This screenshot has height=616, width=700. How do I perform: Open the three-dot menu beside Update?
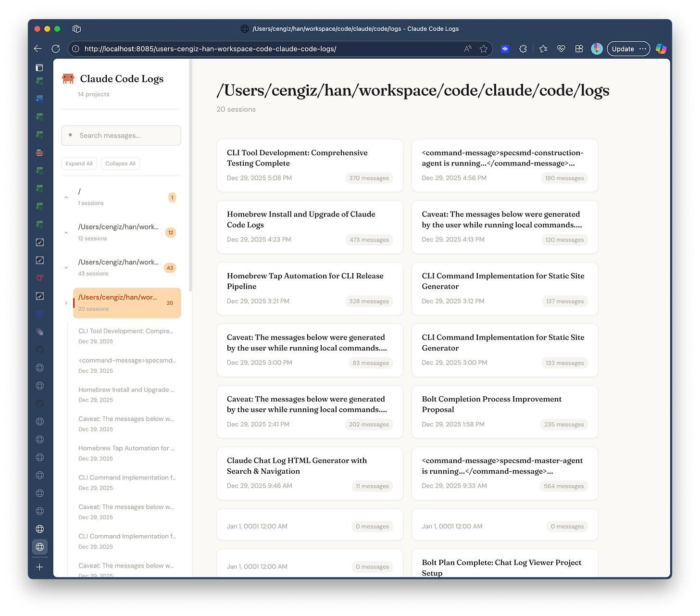pyautogui.click(x=643, y=49)
